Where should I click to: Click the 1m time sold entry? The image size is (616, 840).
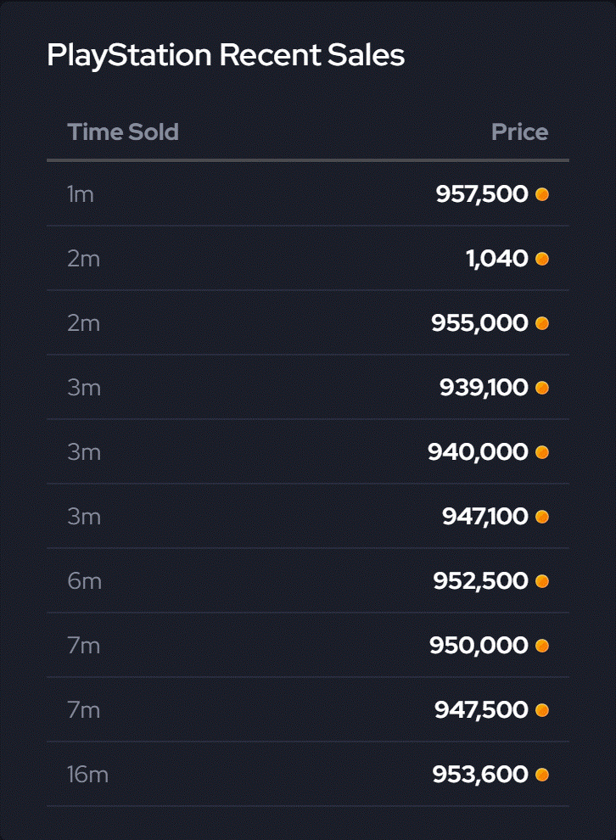coord(81,194)
